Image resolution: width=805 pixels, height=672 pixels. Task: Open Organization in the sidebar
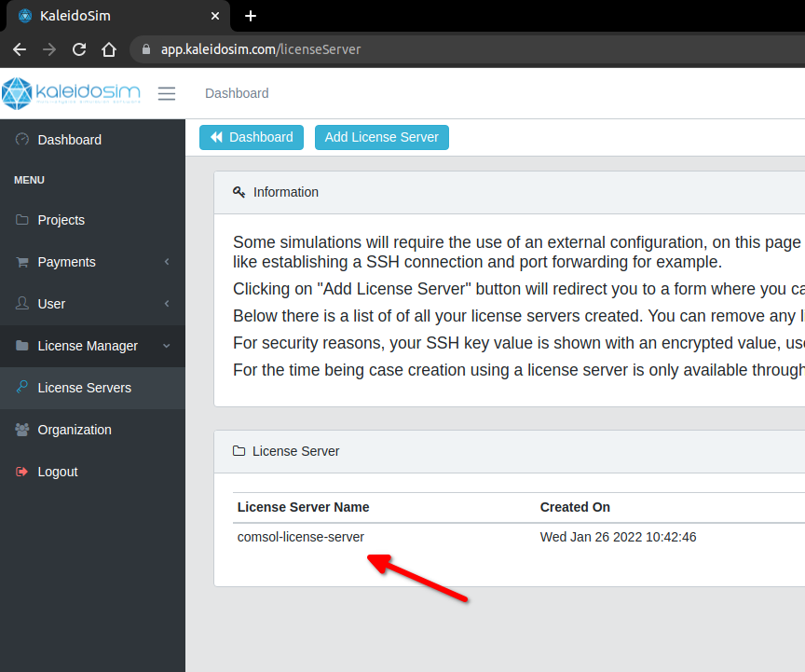pos(92,430)
